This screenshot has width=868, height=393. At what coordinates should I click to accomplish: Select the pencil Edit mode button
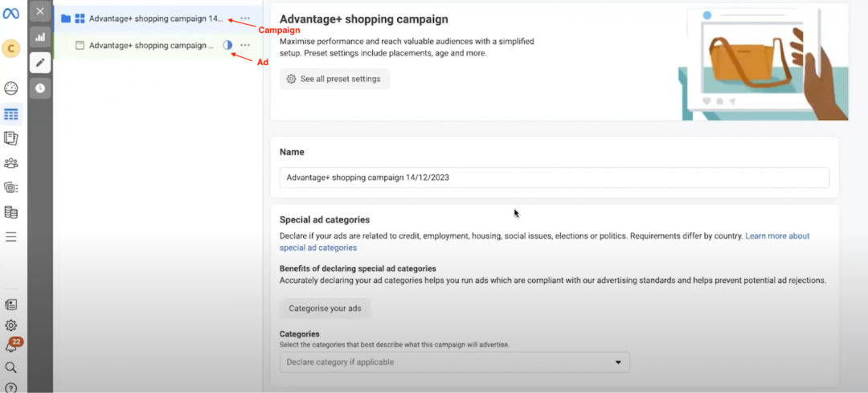(40, 63)
